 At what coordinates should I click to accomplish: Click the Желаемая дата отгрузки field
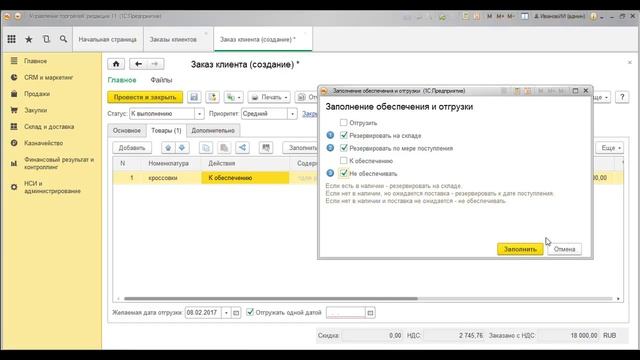[x=203, y=313]
